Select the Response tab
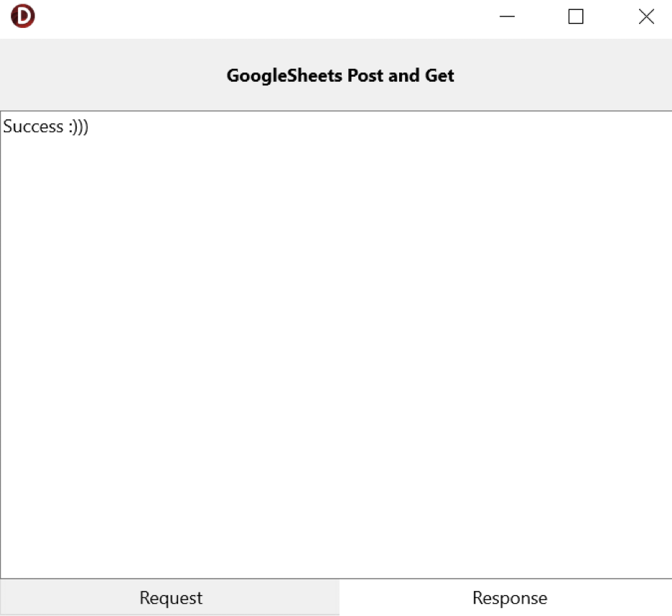 click(x=509, y=597)
